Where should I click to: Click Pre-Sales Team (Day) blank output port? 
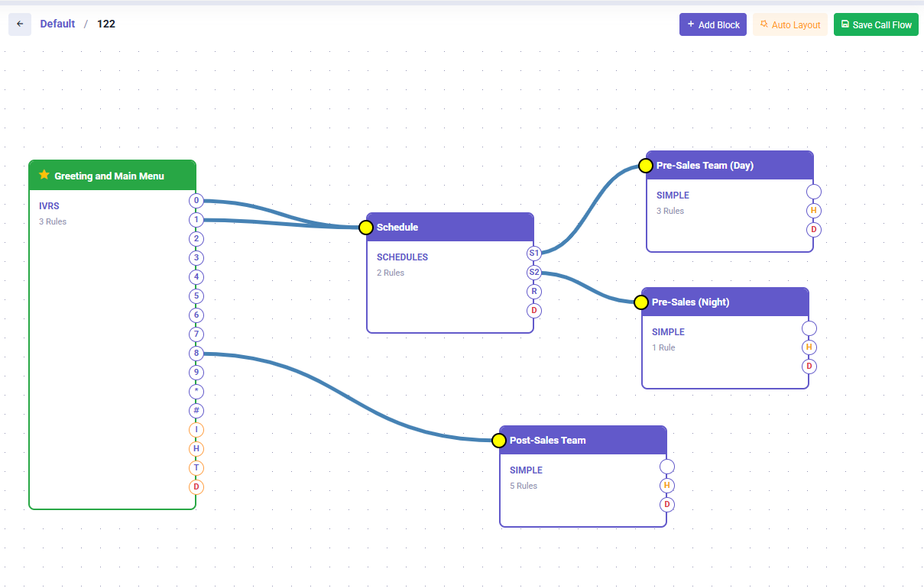tap(814, 192)
